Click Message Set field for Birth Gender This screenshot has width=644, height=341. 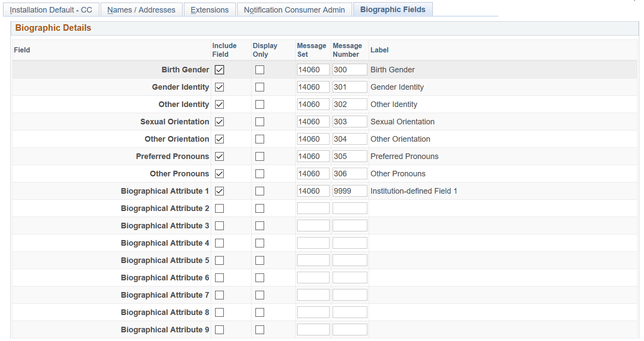click(x=313, y=70)
